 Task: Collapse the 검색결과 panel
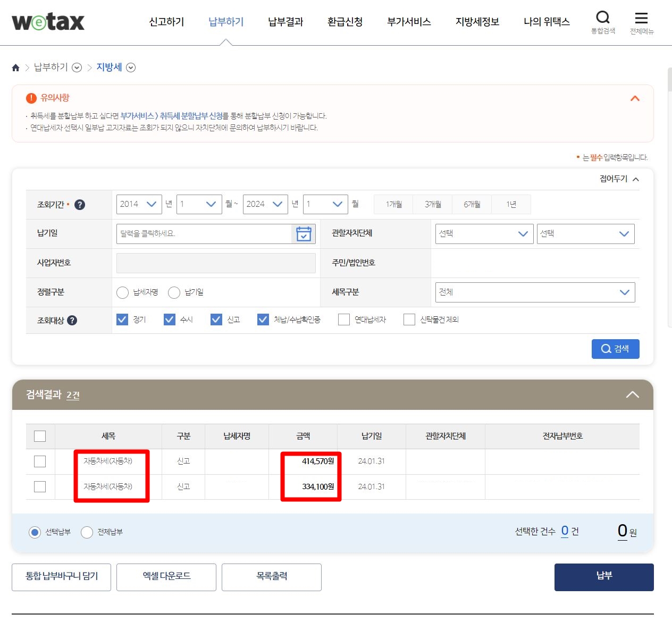click(632, 394)
